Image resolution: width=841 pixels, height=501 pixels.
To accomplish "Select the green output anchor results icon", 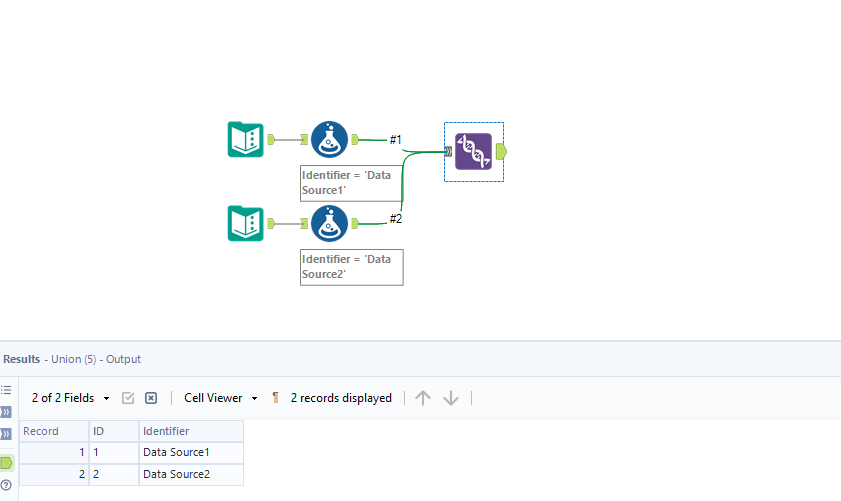I will click(x=7, y=463).
